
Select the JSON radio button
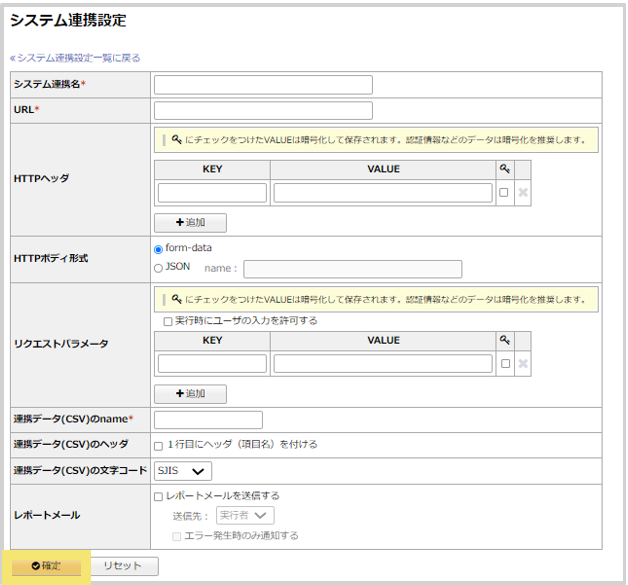pyautogui.click(x=159, y=267)
